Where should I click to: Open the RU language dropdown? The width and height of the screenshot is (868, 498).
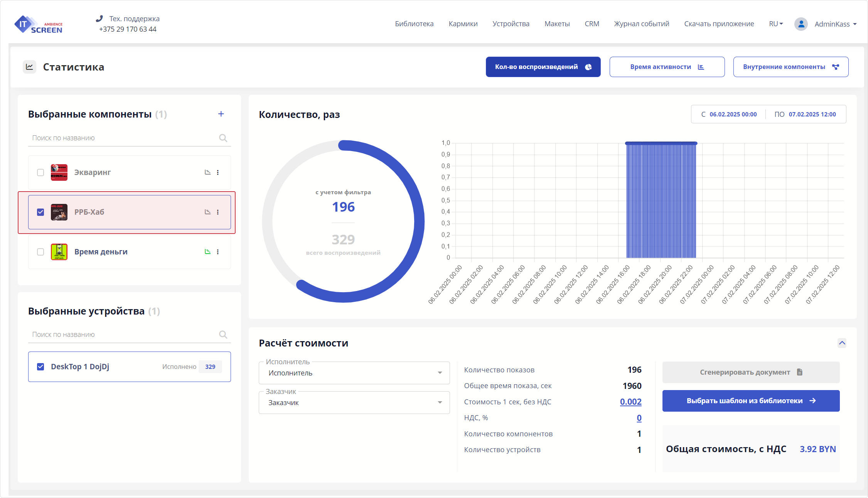[x=776, y=24]
